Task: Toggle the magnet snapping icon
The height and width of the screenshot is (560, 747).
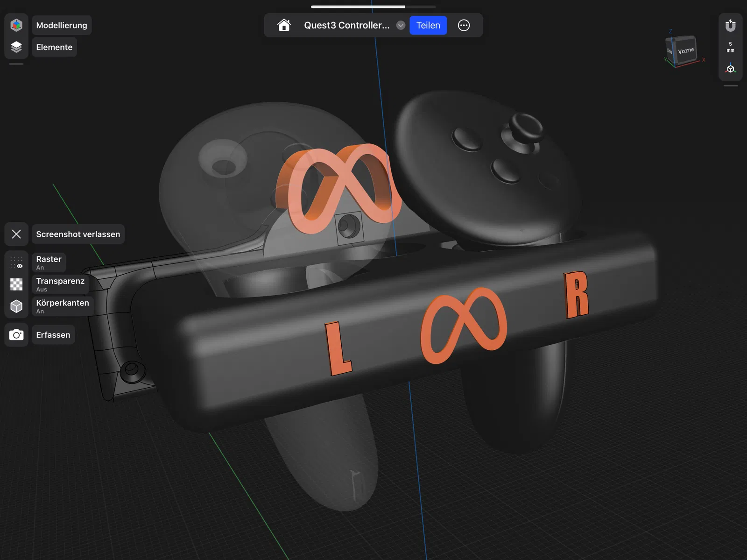Action: (x=731, y=25)
